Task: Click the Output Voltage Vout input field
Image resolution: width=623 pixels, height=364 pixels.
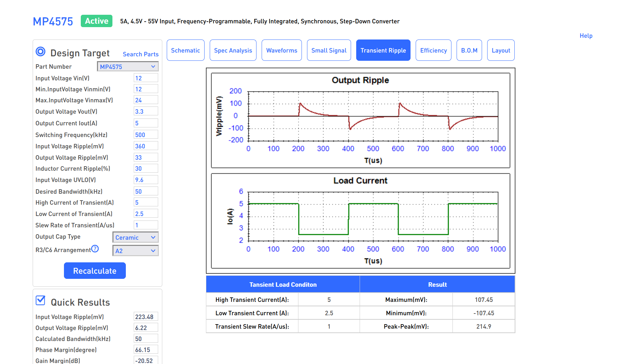Action: [x=146, y=112]
